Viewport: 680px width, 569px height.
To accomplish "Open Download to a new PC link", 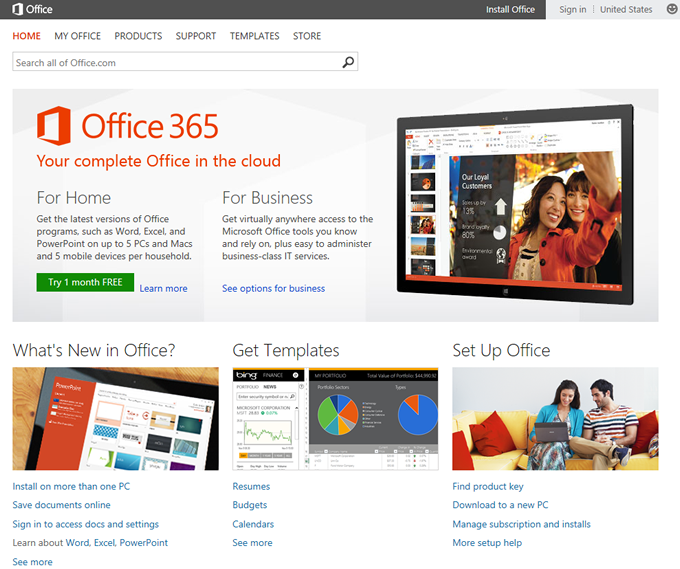I will click(x=500, y=505).
